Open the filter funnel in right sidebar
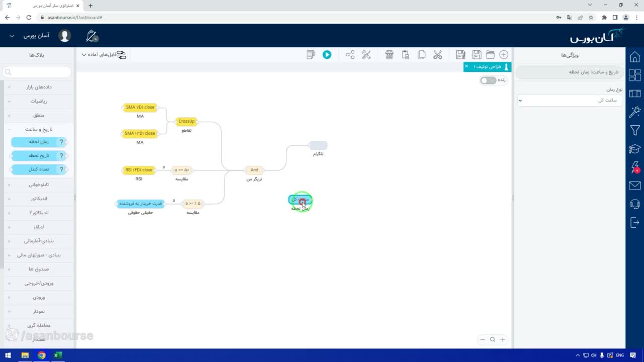Screen dimensions: 644x362 [x=635, y=131]
